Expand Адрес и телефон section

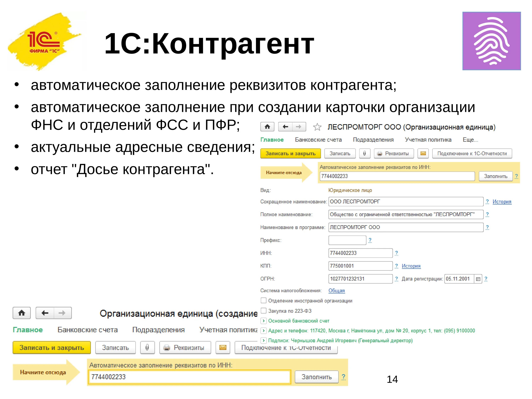[x=264, y=331]
